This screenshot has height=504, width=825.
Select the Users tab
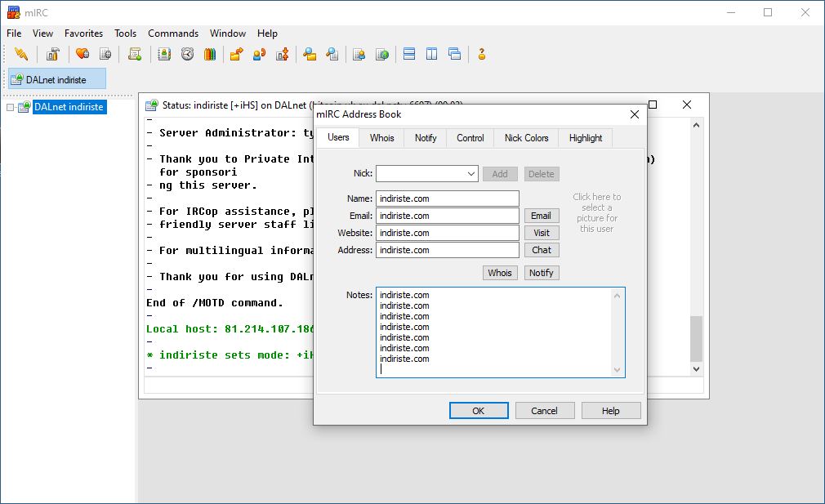click(x=338, y=137)
